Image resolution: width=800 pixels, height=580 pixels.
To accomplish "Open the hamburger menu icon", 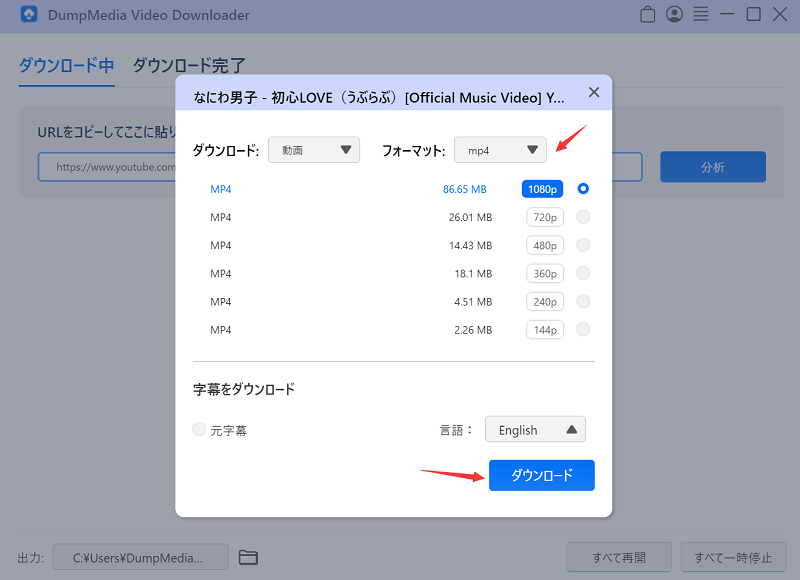I will click(701, 15).
